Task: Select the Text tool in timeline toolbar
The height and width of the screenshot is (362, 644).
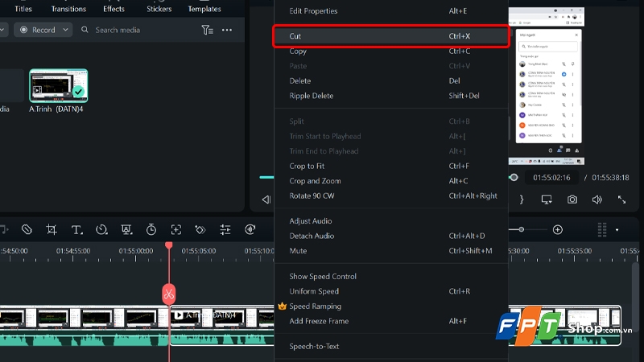Action: tap(76, 230)
